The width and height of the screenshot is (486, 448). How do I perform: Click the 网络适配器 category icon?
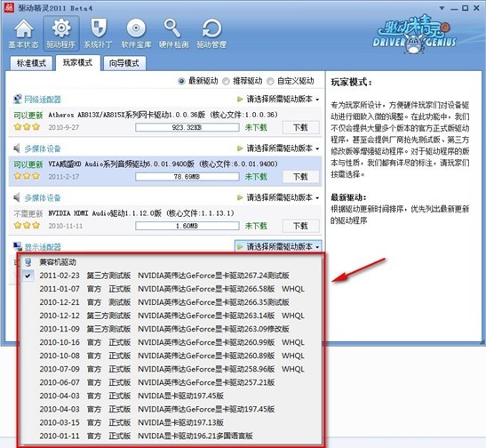pyautogui.click(x=18, y=100)
